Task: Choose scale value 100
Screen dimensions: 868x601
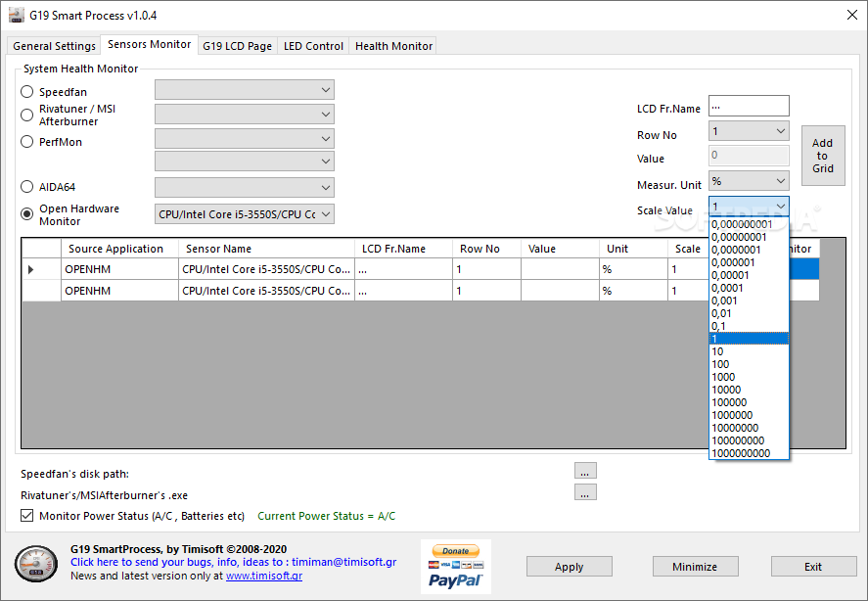Action: coord(749,364)
